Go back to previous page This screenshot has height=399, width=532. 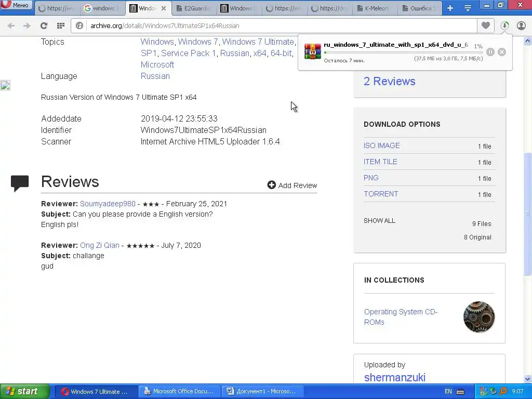click(x=11, y=26)
